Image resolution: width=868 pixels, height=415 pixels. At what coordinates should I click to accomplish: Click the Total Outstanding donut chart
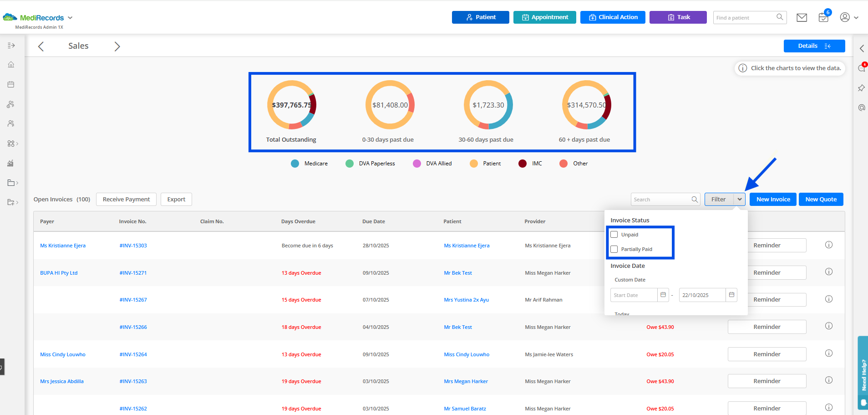pos(291,105)
